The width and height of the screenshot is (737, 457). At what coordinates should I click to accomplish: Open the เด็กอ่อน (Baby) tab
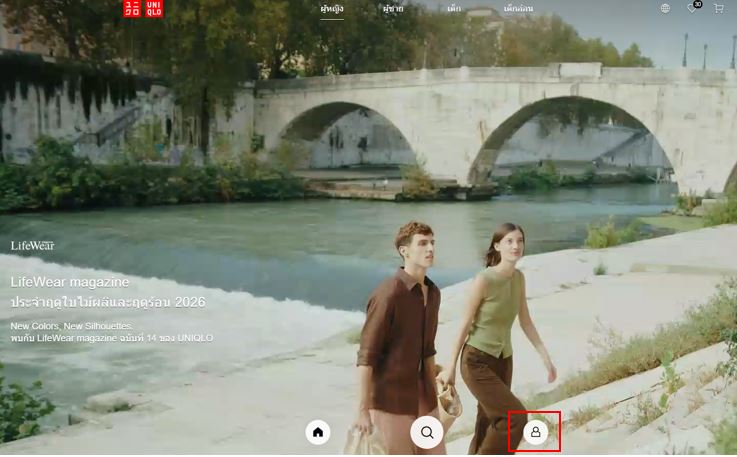[x=518, y=9]
